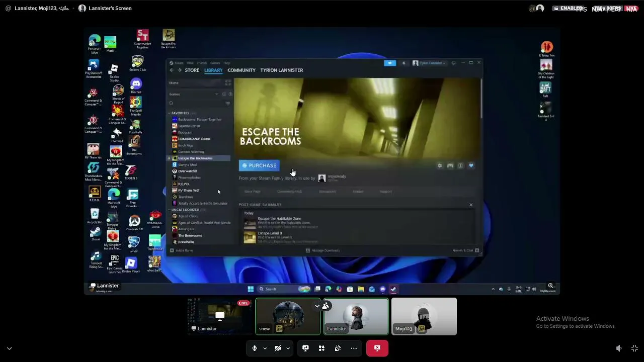Open the TYRION LANNISTER profile tab
Screen dimensions: 644x362
(x=282, y=70)
